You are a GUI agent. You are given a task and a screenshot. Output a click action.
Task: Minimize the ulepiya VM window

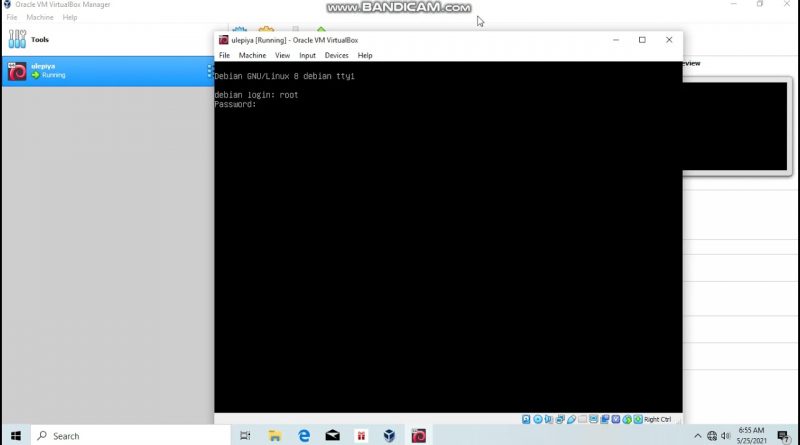[x=616, y=40]
